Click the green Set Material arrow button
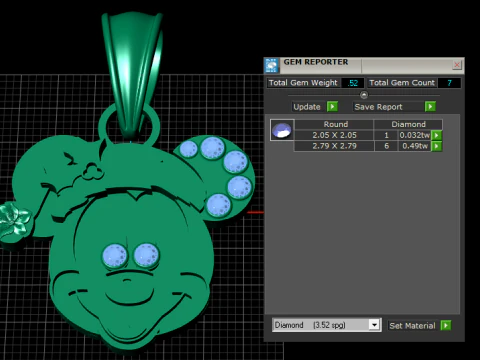Image resolution: width=480 pixels, height=360 pixels. (x=446, y=325)
